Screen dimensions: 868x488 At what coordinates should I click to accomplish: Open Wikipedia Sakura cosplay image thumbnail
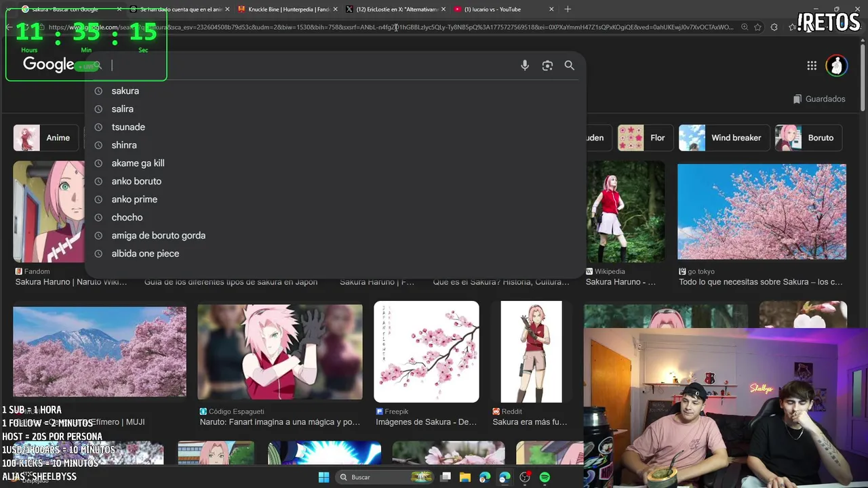(x=625, y=211)
